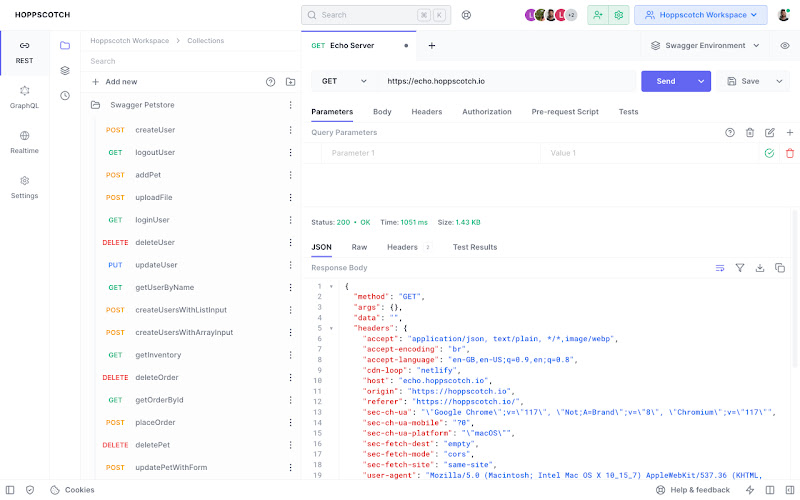Click the Parameter 1 name field
The height and width of the screenshot is (500, 800).
(431, 153)
